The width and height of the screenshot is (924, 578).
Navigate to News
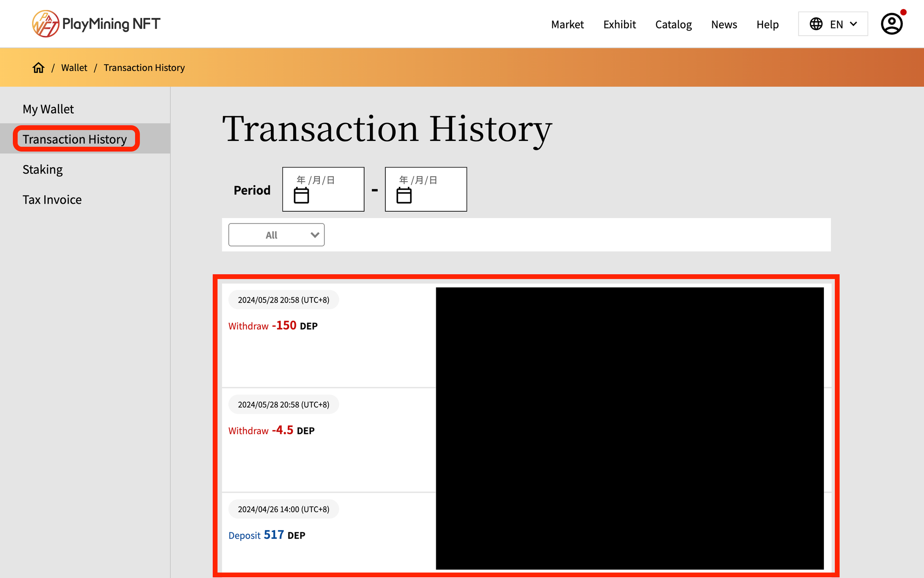[x=724, y=24]
